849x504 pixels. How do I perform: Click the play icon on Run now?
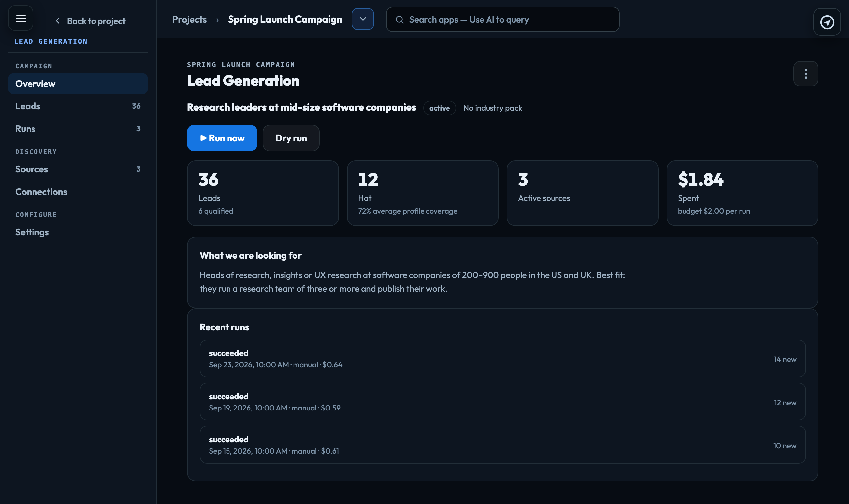203,138
